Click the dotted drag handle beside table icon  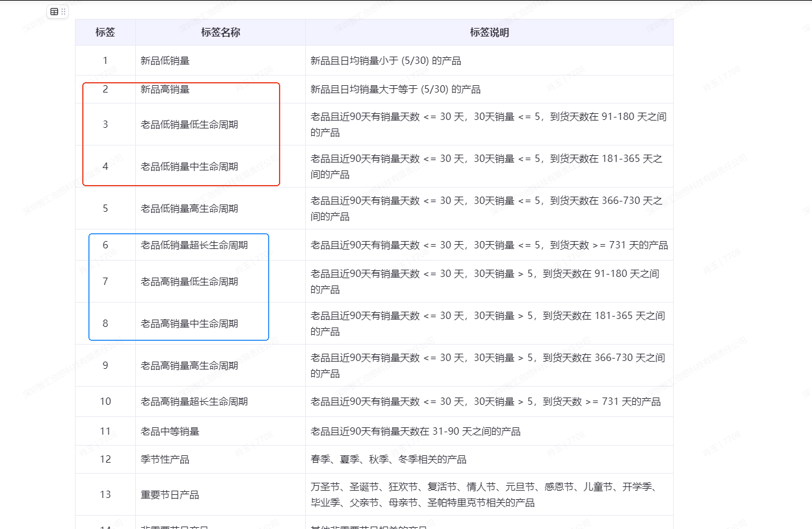pos(63,12)
